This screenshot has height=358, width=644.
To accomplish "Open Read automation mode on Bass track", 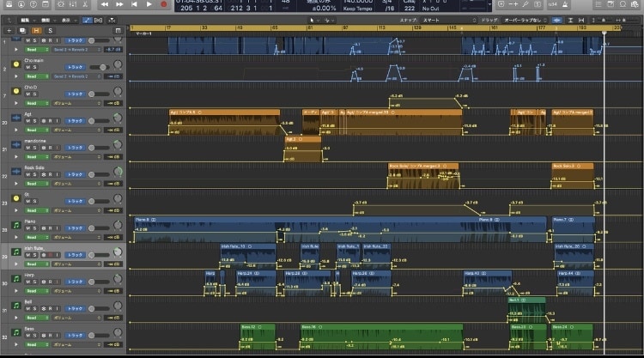I will (37, 344).
